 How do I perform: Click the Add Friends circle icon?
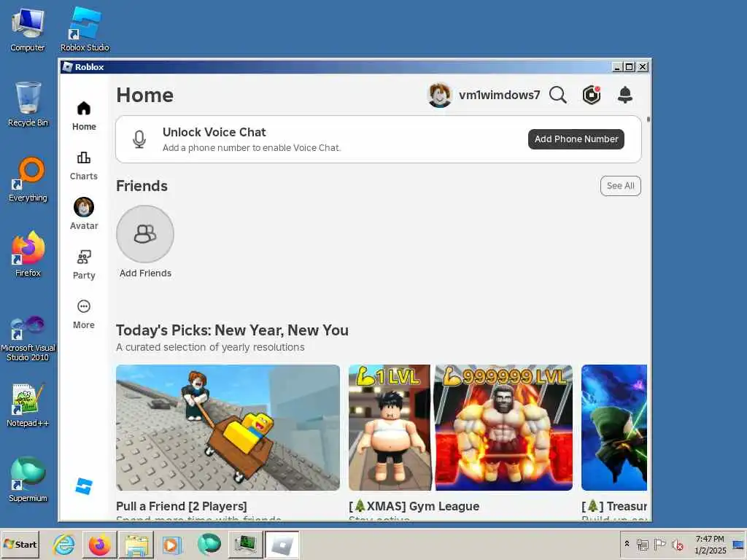point(145,234)
